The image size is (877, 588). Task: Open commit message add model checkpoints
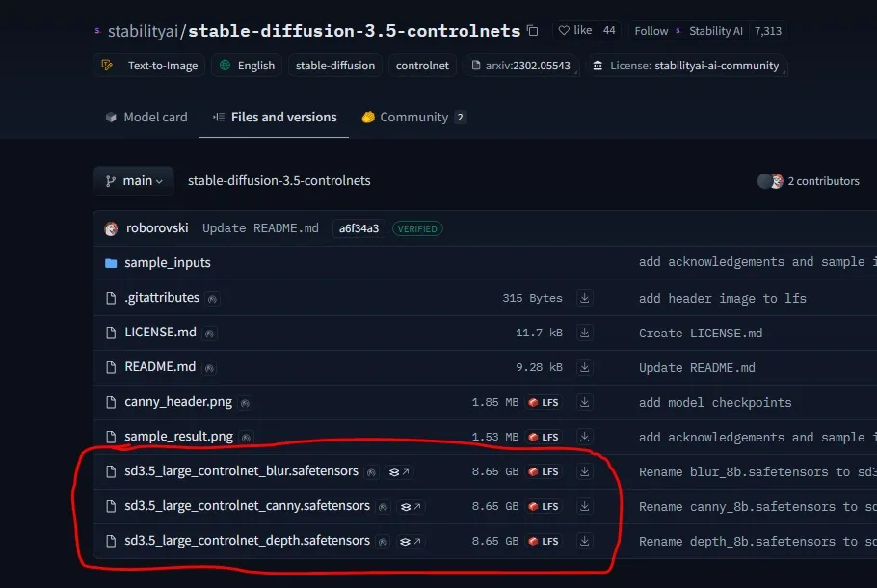[x=715, y=402]
